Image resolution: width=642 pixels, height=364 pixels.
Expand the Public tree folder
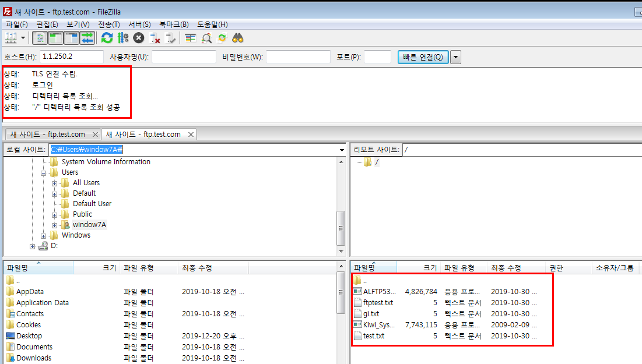click(x=54, y=215)
